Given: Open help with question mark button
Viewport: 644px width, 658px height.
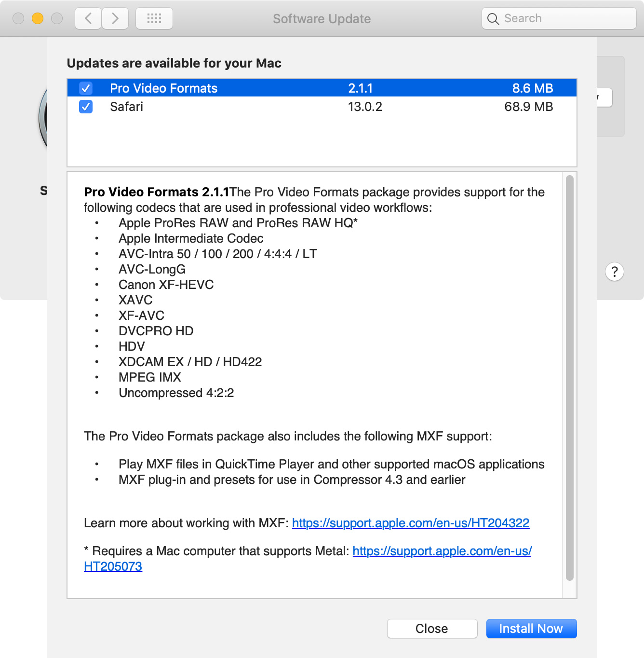Looking at the screenshot, I should [615, 272].
